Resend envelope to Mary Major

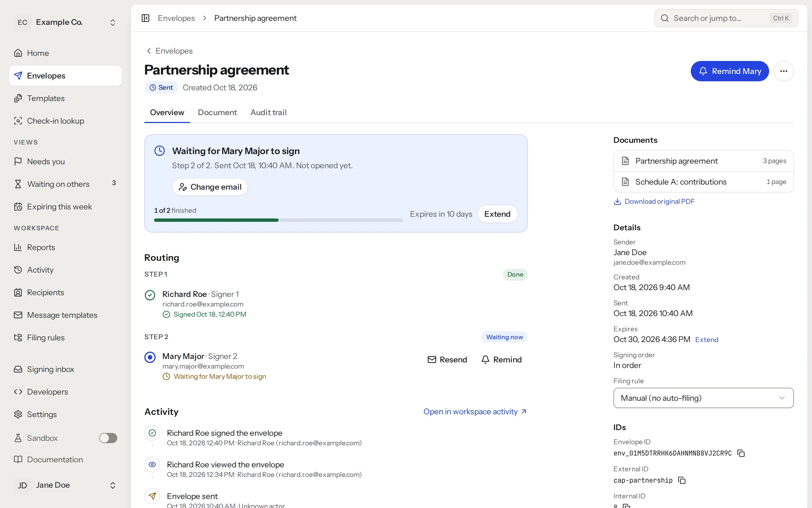click(447, 360)
